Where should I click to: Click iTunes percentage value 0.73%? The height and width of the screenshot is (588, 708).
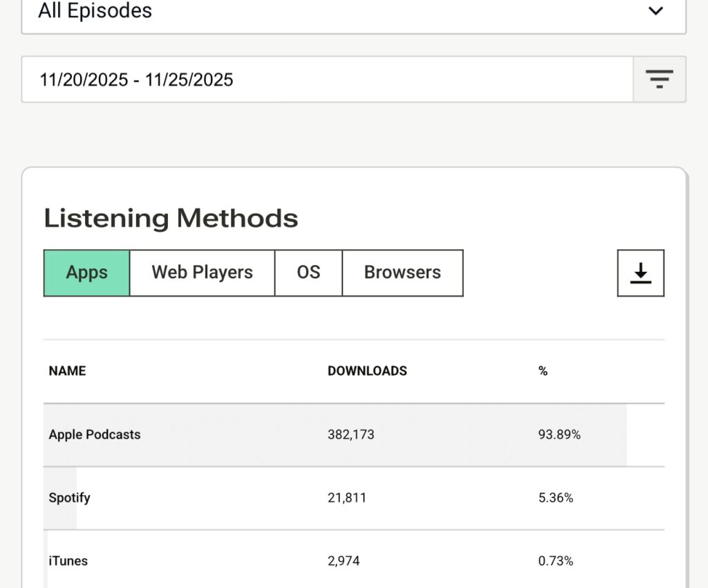pos(556,560)
